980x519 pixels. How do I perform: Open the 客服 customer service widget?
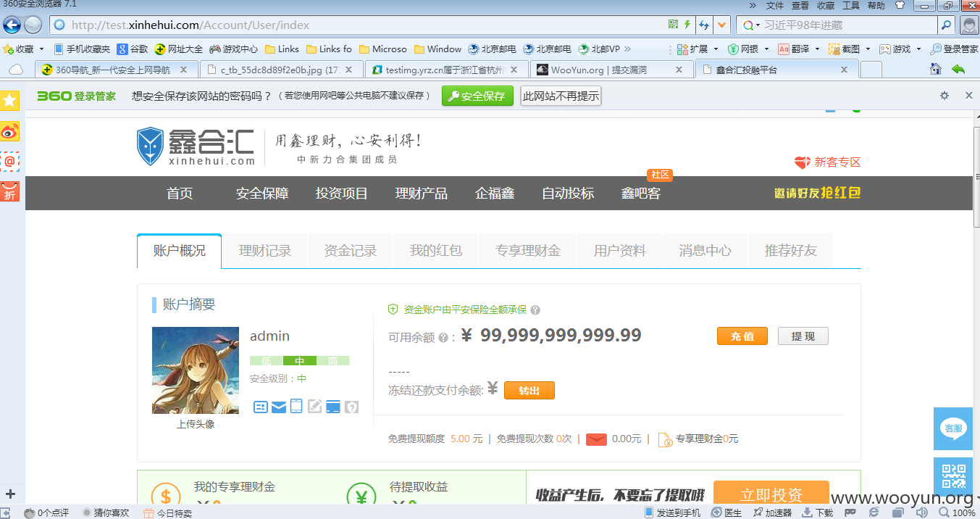click(953, 428)
